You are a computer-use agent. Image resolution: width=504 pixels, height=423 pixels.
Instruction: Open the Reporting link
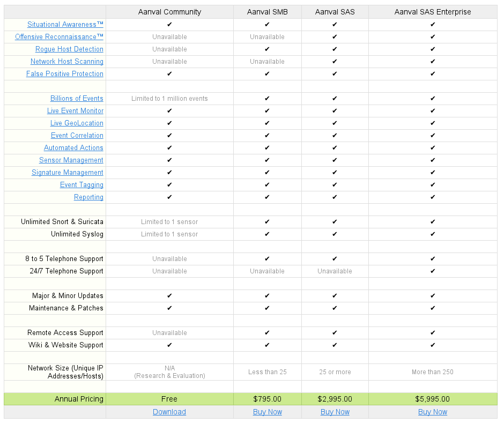coord(88,197)
